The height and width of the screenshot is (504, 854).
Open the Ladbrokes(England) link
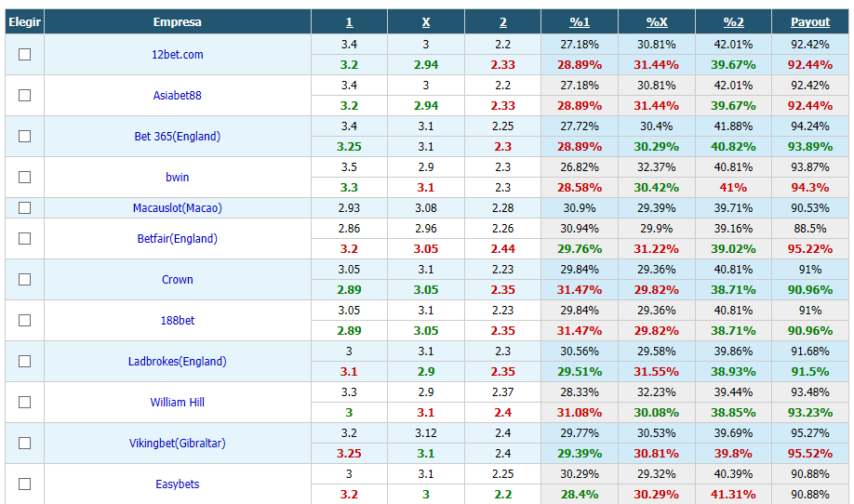coord(178,361)
